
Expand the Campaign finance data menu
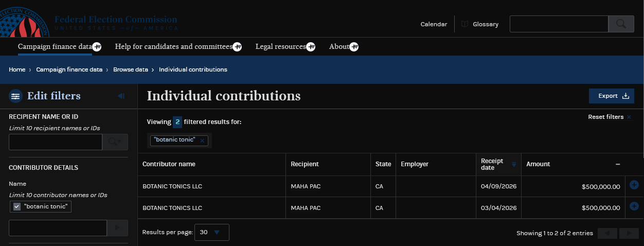(97, 47)
